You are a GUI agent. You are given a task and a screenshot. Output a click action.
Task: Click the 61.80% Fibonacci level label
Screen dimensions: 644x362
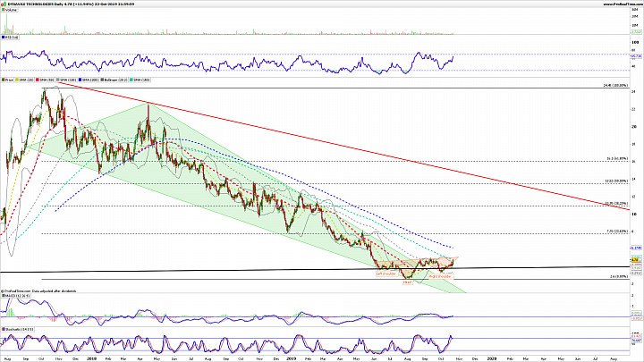[617, 158]
